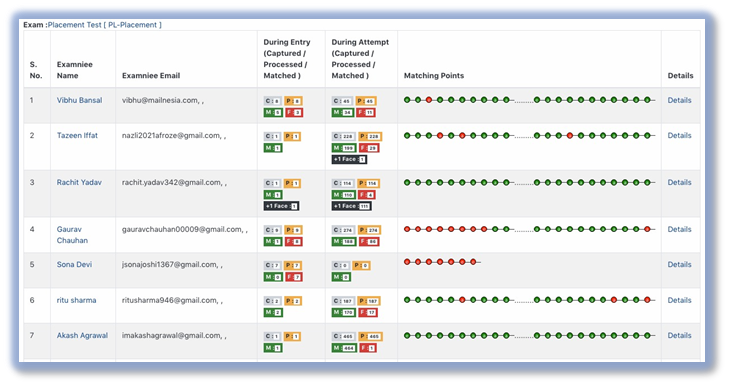Select the email rachit.yadav342@gmail.com
Image resolution: width=733 pixels, height=390 pixels.
172,182
